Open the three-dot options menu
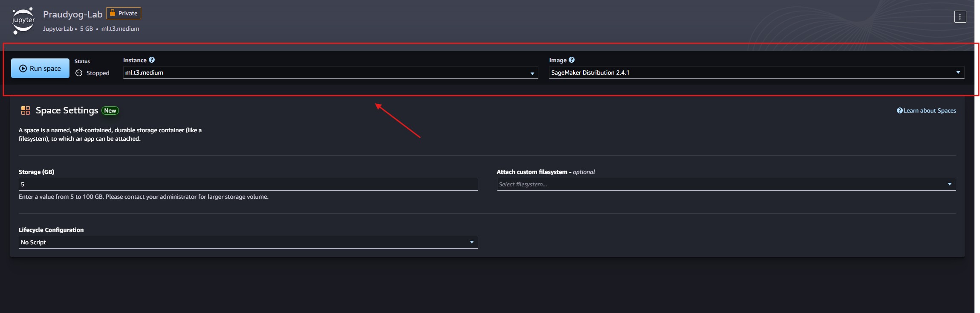 click(x=960, y=17)
